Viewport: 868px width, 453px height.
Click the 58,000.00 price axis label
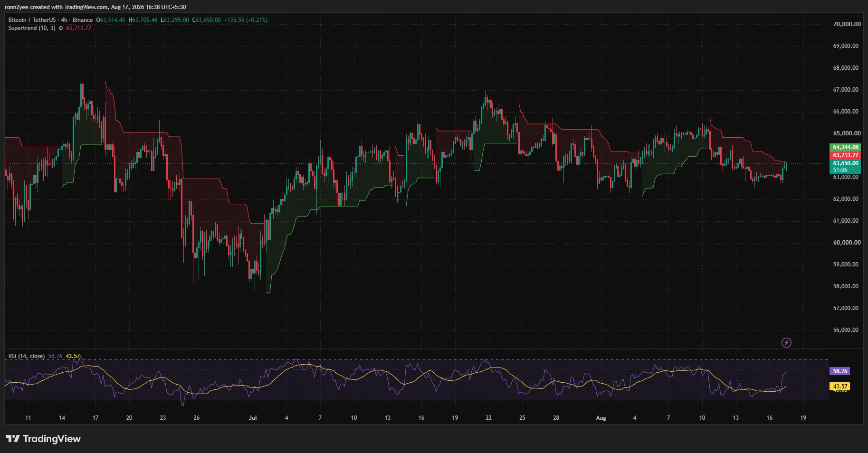point(846,286)
